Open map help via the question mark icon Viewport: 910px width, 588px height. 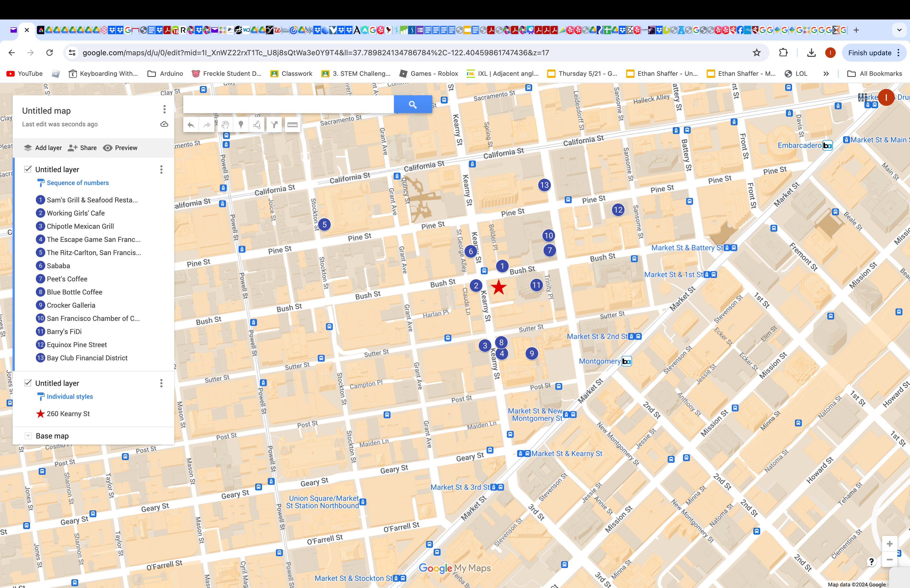click(x=871, y=561)
